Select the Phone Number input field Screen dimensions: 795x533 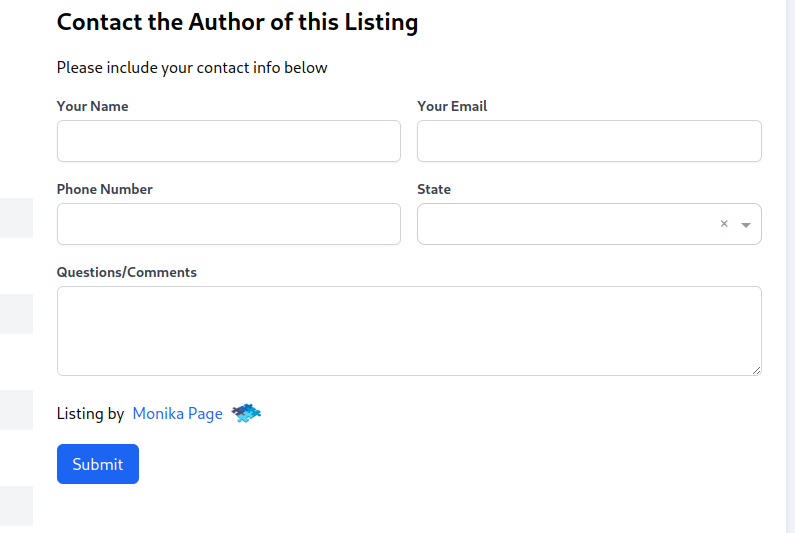tap(228, 224)
